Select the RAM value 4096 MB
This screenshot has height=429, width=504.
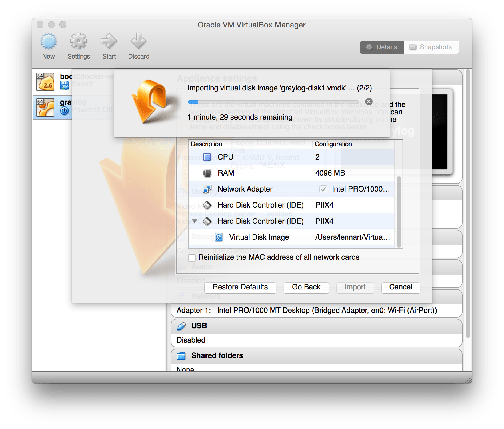pos(330,173)
